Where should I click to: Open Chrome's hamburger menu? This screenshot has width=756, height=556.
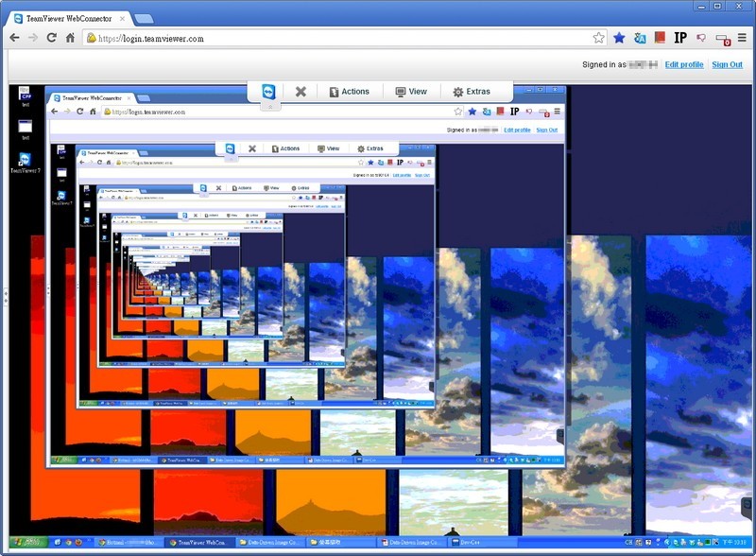743,38
